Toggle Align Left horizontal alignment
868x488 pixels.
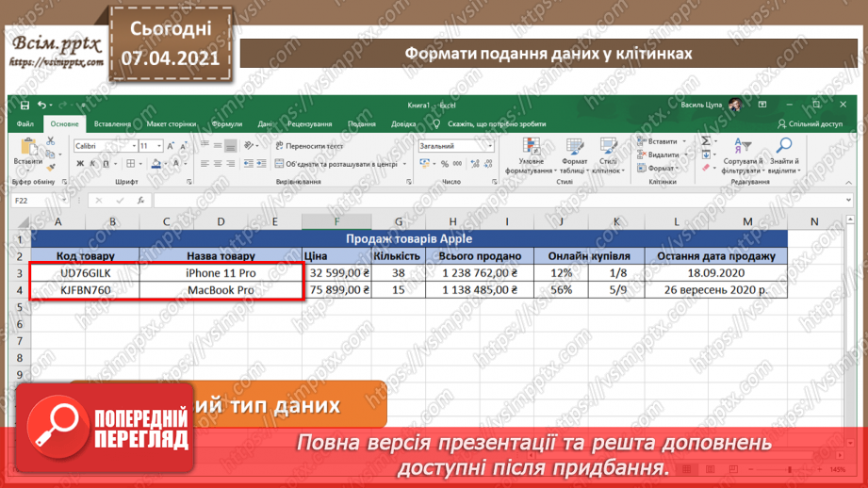click(x=205, y=164)
